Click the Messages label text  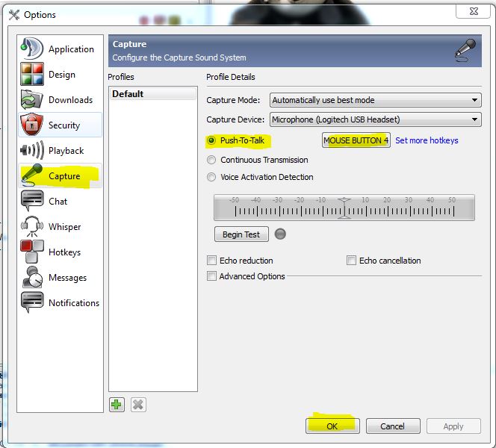coord(67,278)
